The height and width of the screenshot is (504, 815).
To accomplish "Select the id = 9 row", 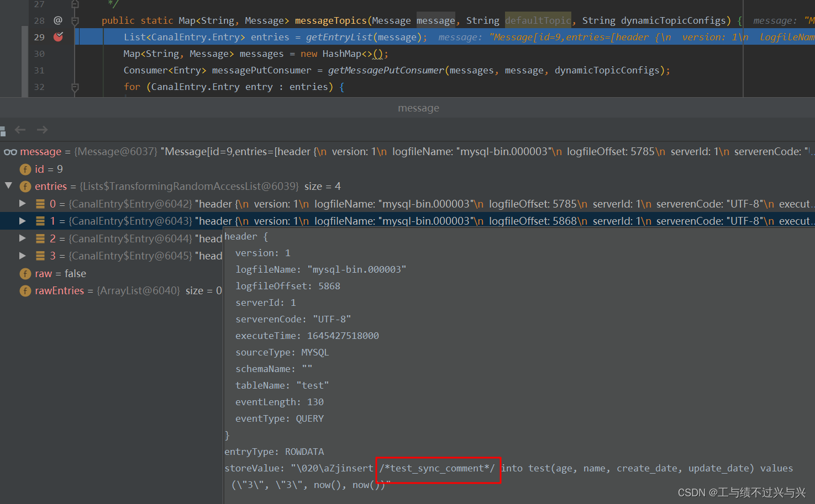I will 407,169.
